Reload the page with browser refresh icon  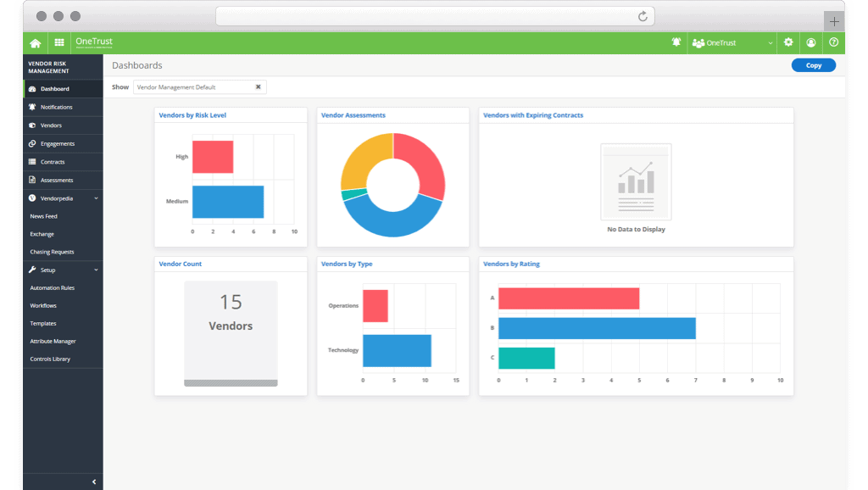[643, 16]
